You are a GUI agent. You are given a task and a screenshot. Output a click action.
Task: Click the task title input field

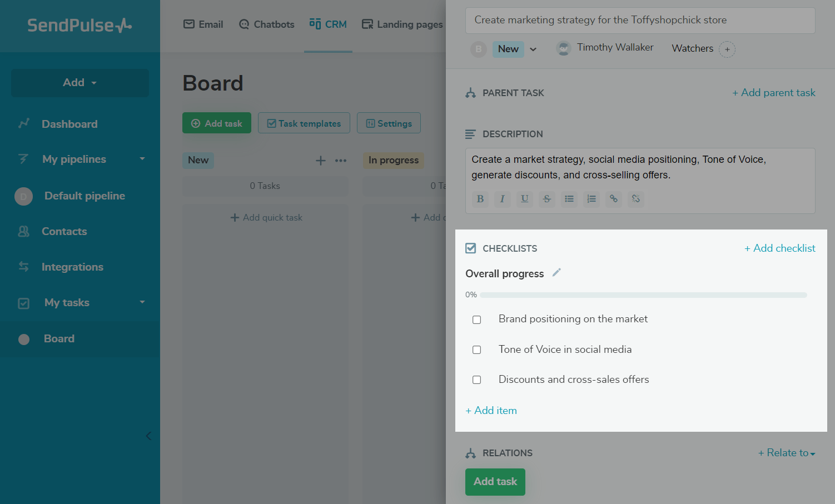pos(640,20)
